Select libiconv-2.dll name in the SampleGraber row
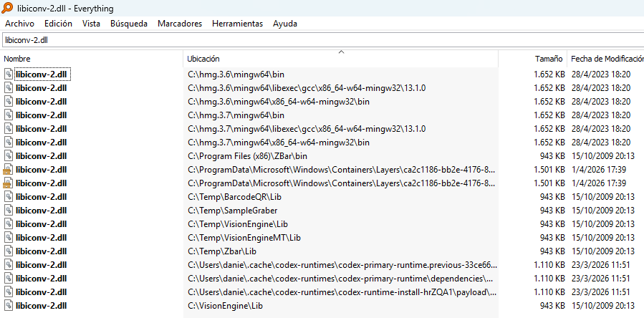The image size is (644, 318). pyautogui.click(x=41, y=211)
